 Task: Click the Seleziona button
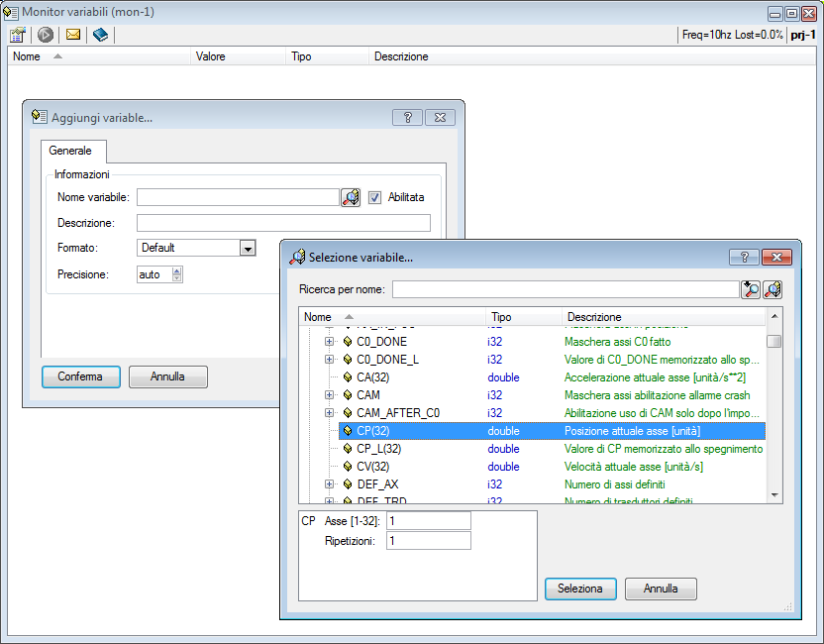tap(580, 589)
